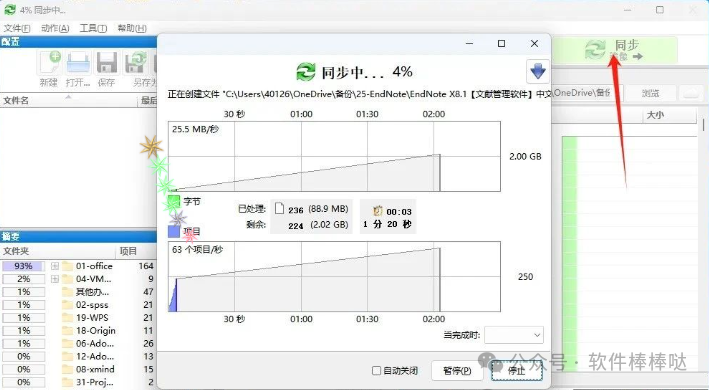Open the 工具(T) menu
The width and height of the screenshot is (709, 390).
(x=93, y=28)
